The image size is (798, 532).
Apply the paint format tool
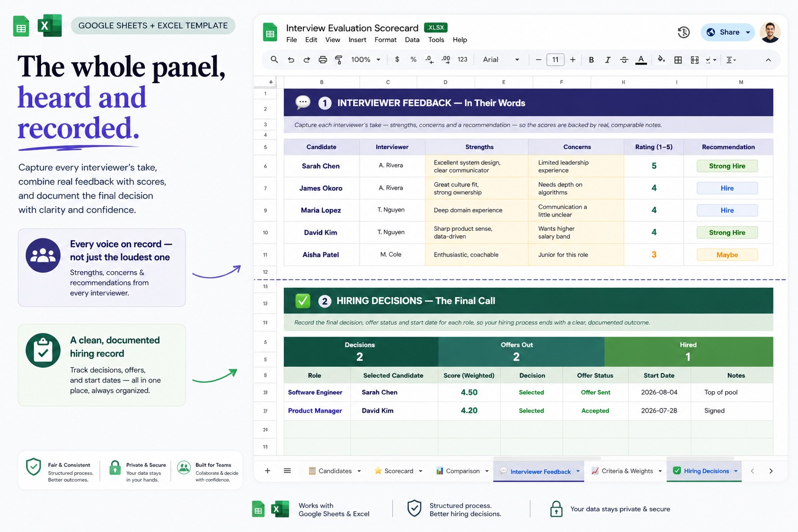pyautogui.click(x=338, y=60)
